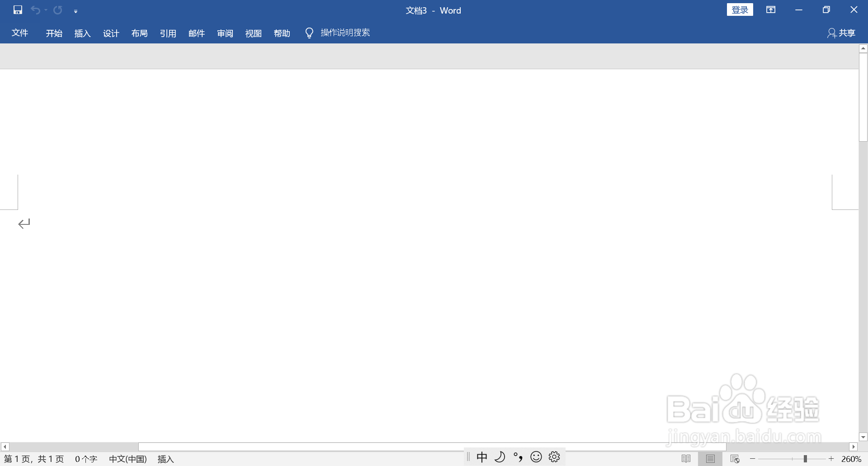Click the zoom out minus button

(x=753, y=459)
